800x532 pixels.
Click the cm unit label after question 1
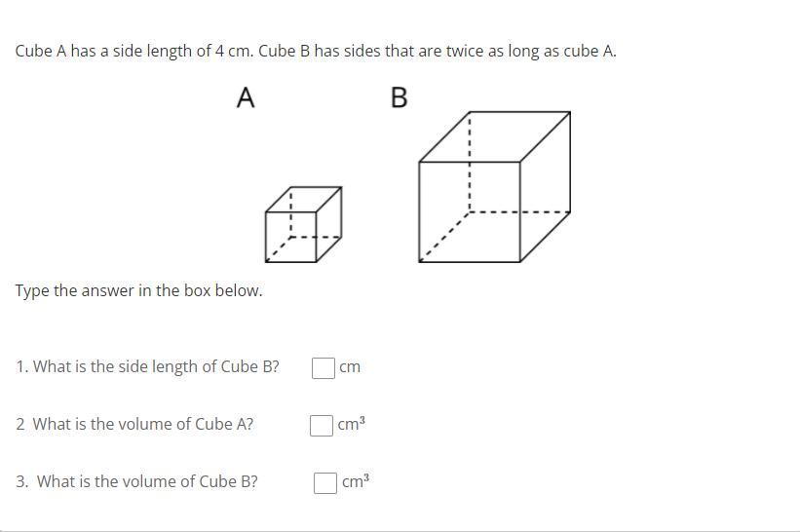pos(350,367)
